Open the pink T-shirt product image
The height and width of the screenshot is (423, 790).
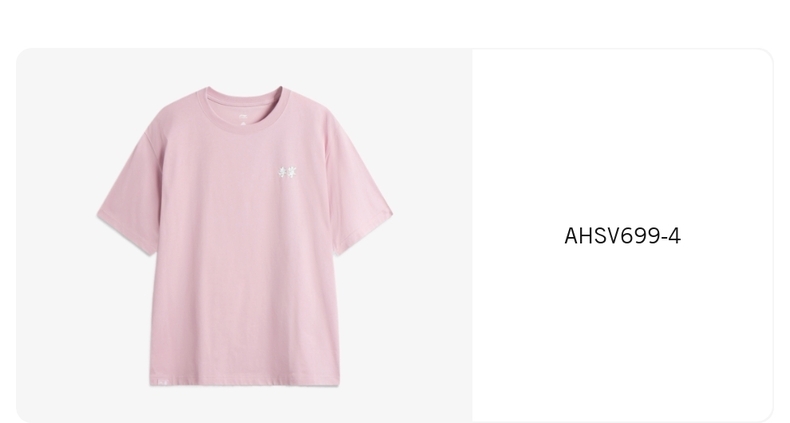point(244,236)
